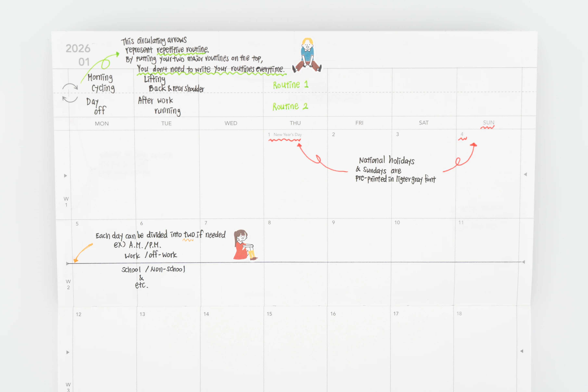Click the week 3 left triangle marker
This screenshot has height=392, width=588.
tap(68, 353)
